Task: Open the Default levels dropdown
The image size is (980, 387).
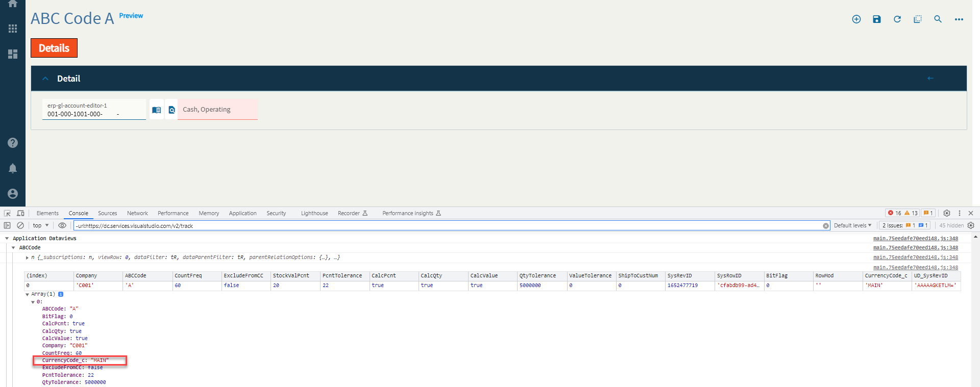Action: pos(853,225)
